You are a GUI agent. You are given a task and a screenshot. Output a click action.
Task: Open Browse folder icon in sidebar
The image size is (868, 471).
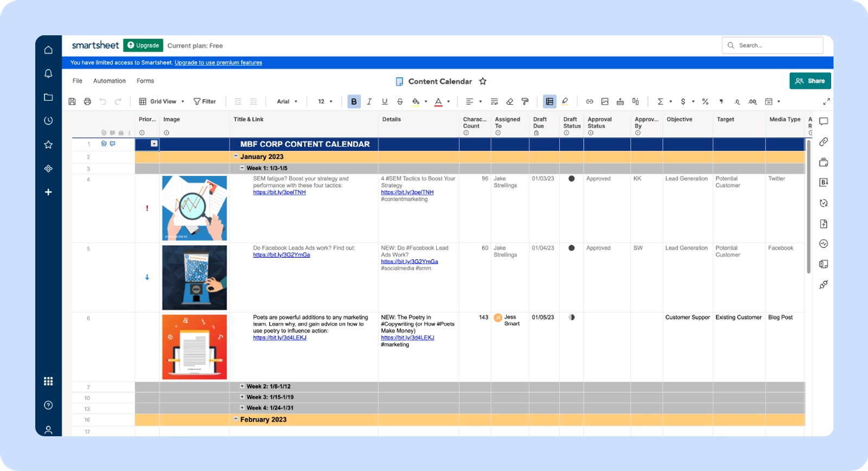click(48, 97)
